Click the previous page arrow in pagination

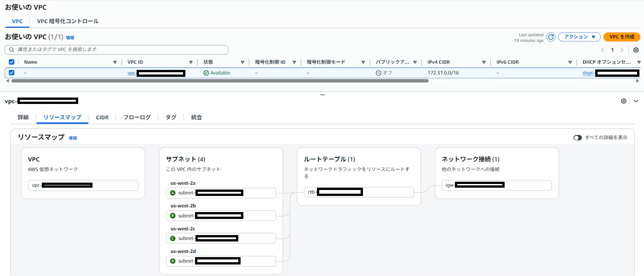(x=603, y=51)
